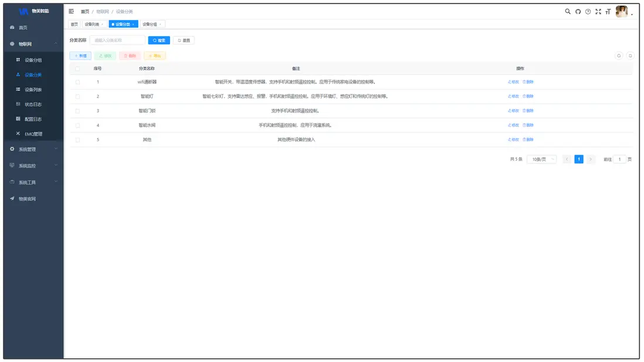Open the font size setting icon
644x362 pixels.
point(608,12)
